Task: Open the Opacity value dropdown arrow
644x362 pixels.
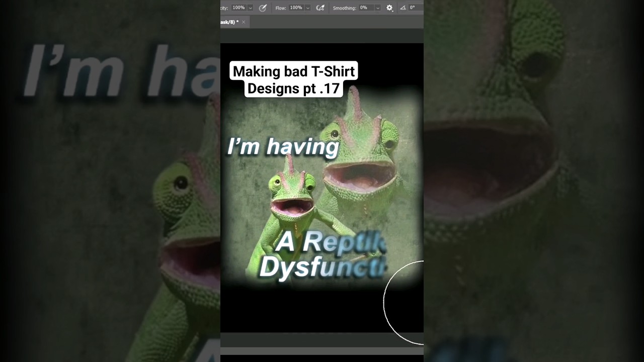Action: tap(250, 8)
